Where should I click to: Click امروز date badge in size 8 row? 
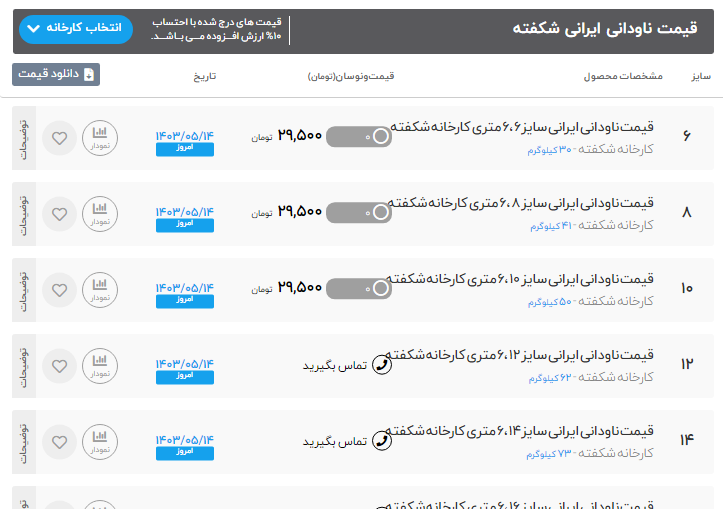click(185, 225)
